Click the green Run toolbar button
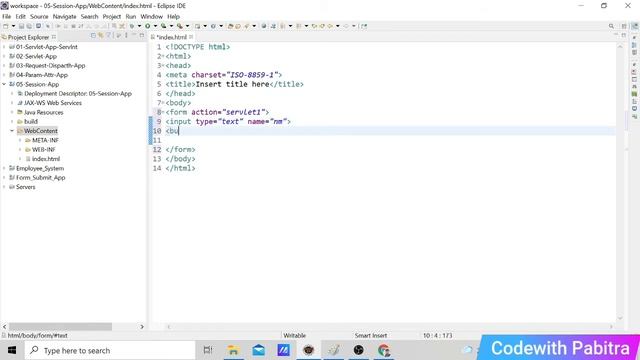640x360 pixels. [x=148, y=26]
